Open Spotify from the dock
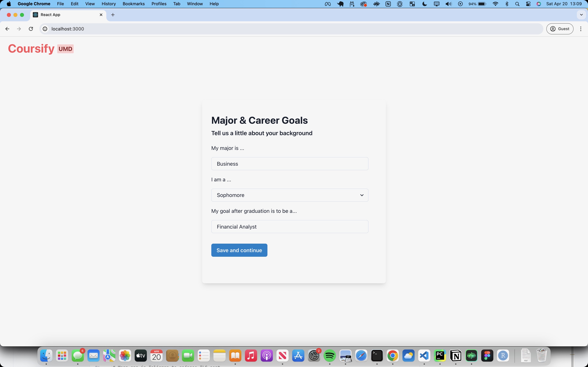This screenshot has width=588, height=367. (x=330, y=356)
